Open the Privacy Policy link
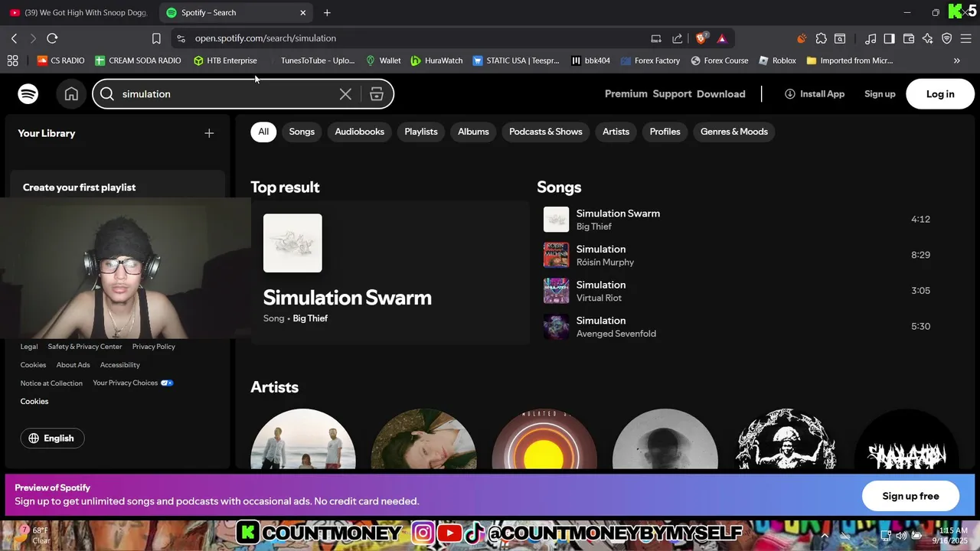The image size is (980, 551). click(154, 347)
